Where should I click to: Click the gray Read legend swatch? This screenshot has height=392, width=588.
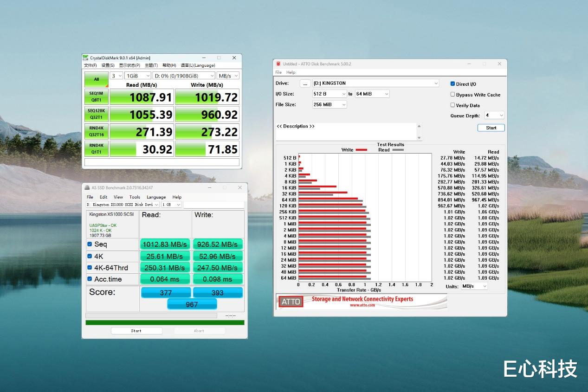pyautogui.click(x=398, y=150)
